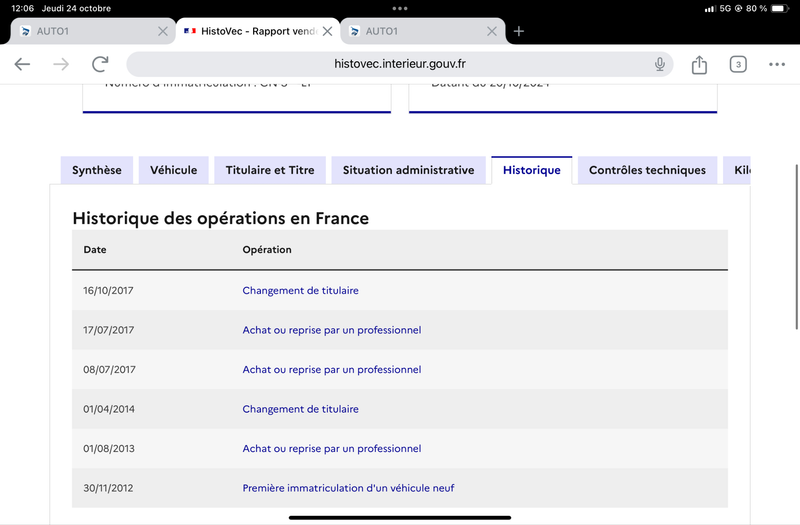
Task: Switch to the first AUTO1 browser tab
Action: (x=93, y=31)
